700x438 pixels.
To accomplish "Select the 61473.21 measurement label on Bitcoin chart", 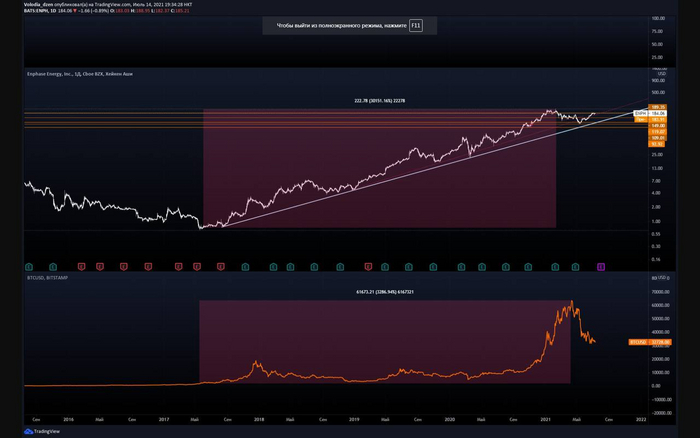I will coord(385,292).
